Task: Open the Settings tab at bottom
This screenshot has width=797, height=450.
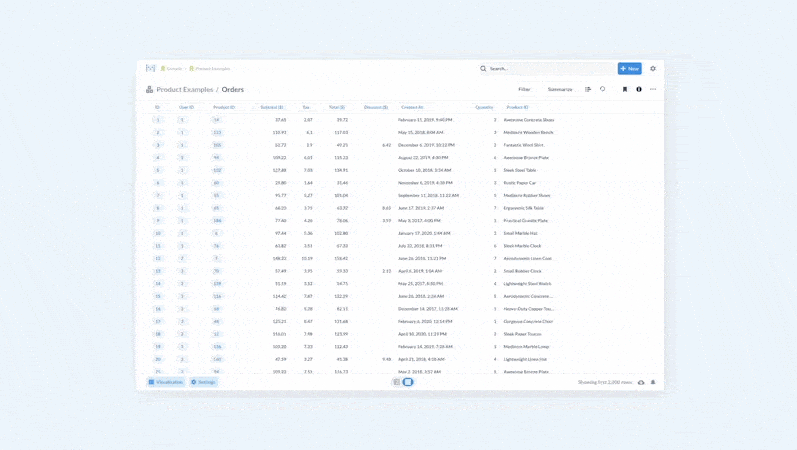Action: coord(203,382)
